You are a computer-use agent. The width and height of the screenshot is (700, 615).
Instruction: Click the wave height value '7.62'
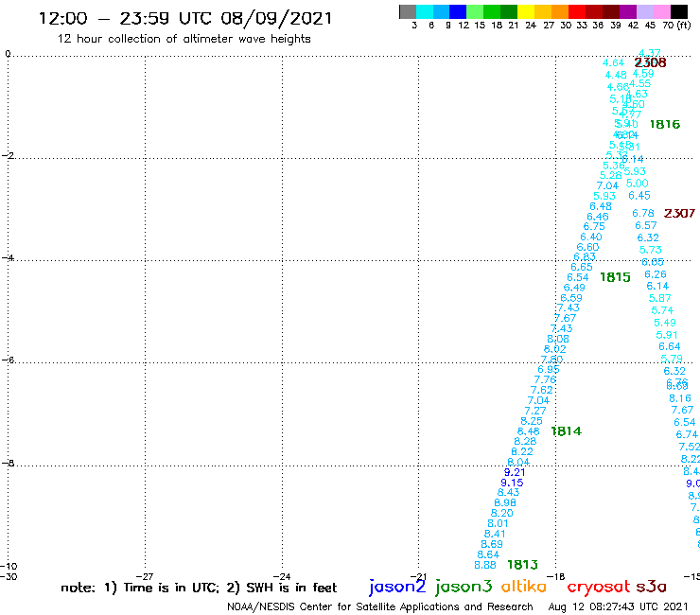click(x=542, y=390)
